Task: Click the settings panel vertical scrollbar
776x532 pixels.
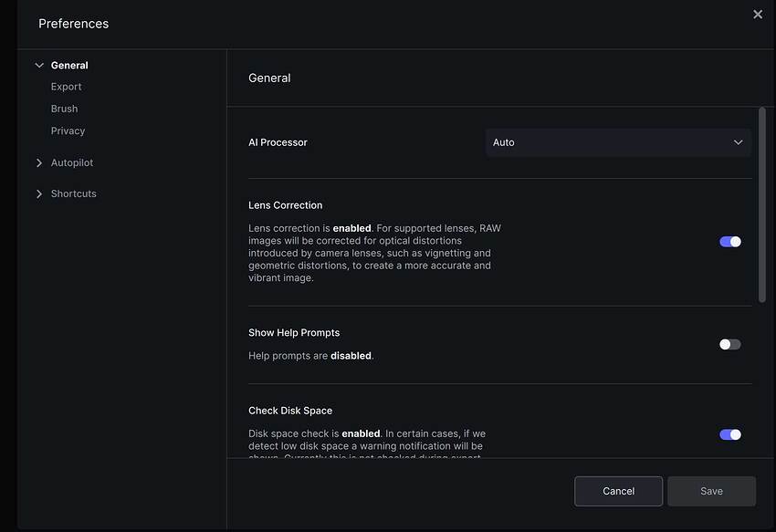Action: tap(762, 205)
